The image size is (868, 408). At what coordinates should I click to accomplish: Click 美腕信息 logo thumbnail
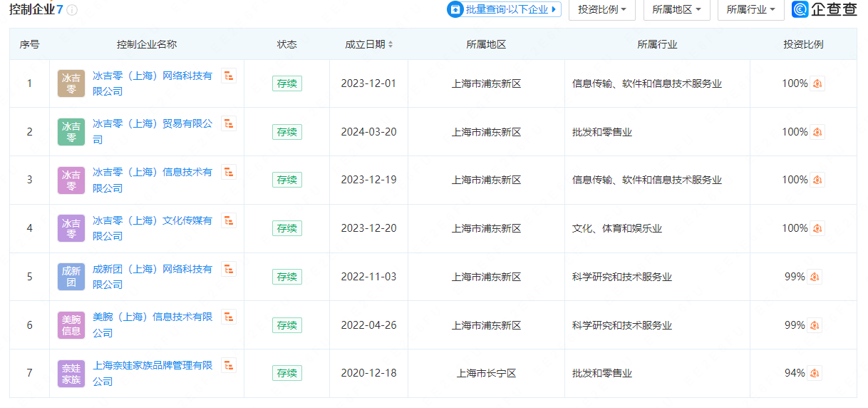pos(71,325)
